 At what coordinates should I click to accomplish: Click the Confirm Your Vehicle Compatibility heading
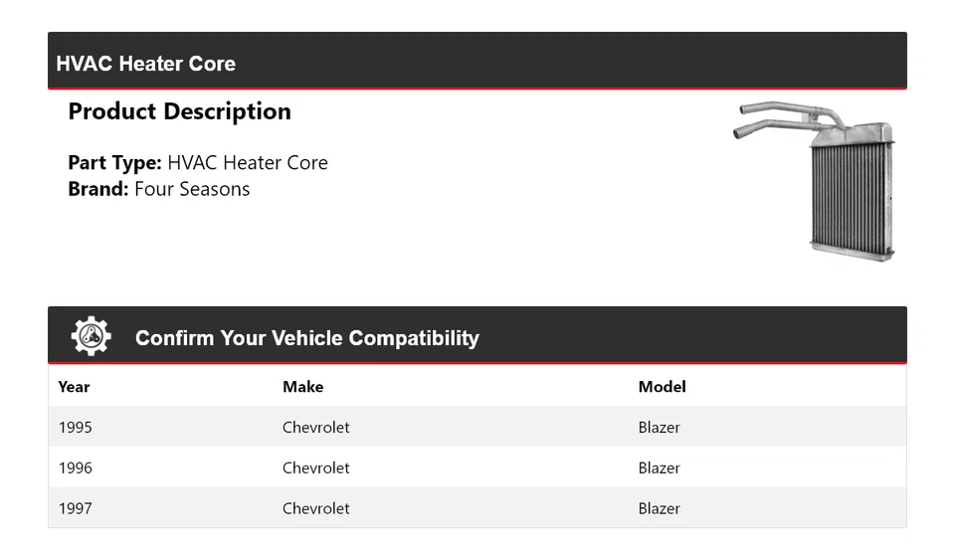pos(306,338)
